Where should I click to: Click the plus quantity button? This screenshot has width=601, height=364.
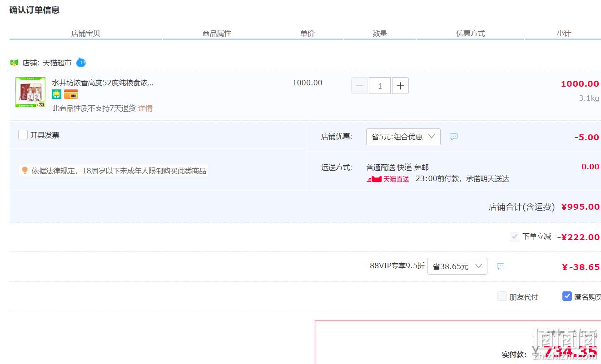tap(400, 86)
